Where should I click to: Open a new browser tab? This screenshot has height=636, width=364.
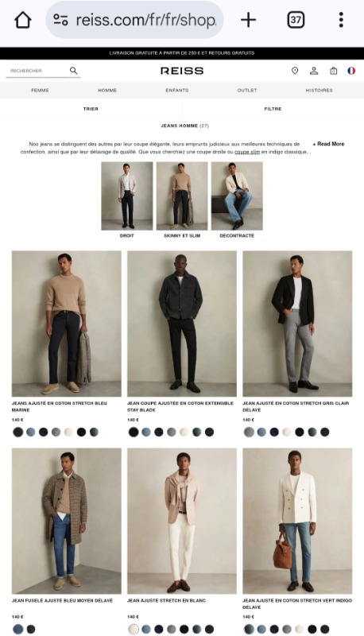pyautogui.click(x=249, y=19)
